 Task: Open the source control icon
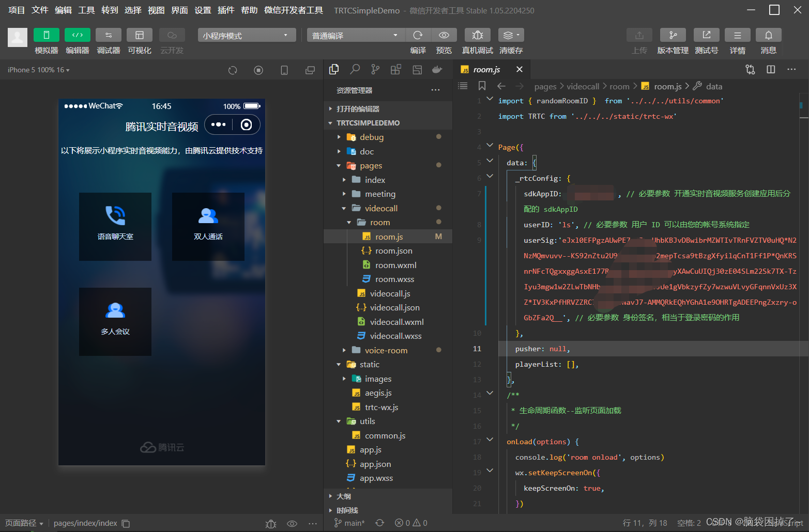[x=375, y=69]
